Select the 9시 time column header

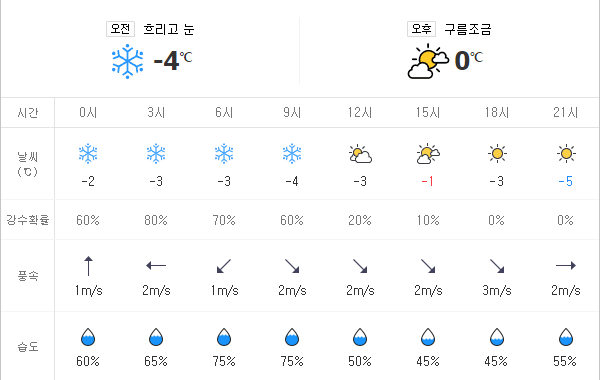click(292, 112)
